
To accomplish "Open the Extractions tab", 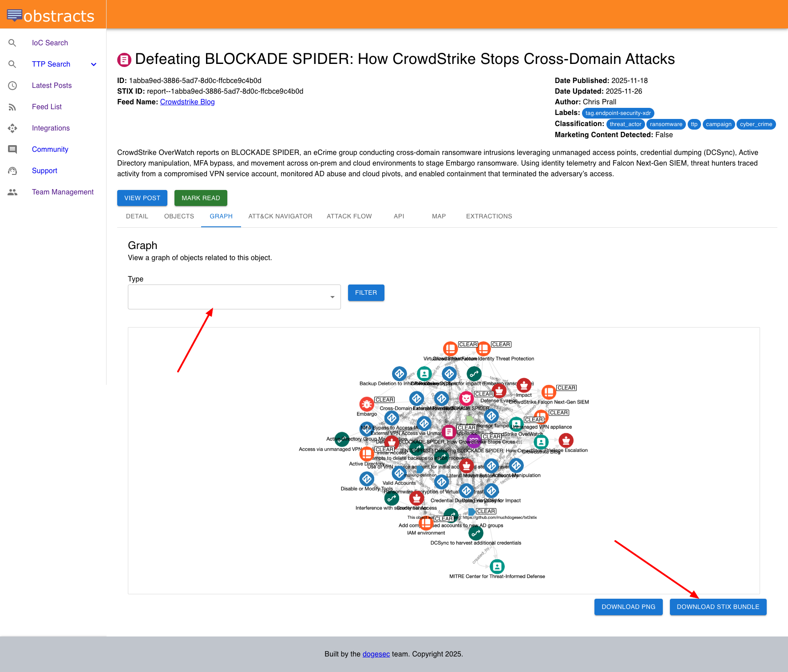I will point(489,216).
